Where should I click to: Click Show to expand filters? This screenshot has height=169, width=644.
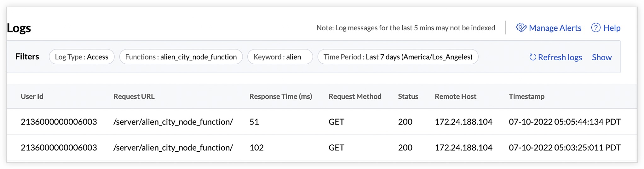(x=601, y=57)
